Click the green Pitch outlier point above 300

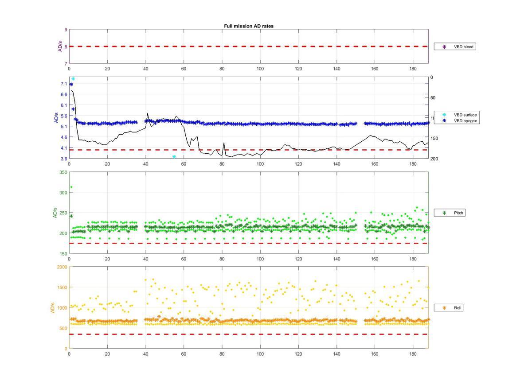pos(71,187)
